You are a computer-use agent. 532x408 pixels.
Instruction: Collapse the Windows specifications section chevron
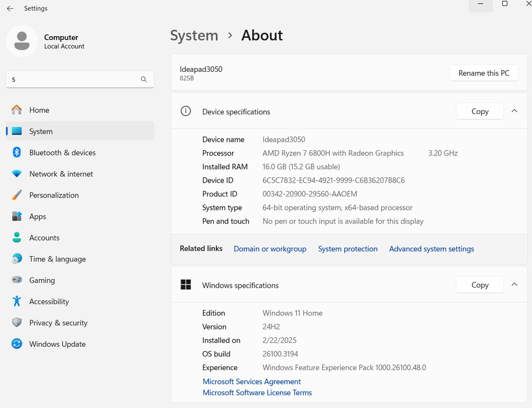tap(514, 284)
